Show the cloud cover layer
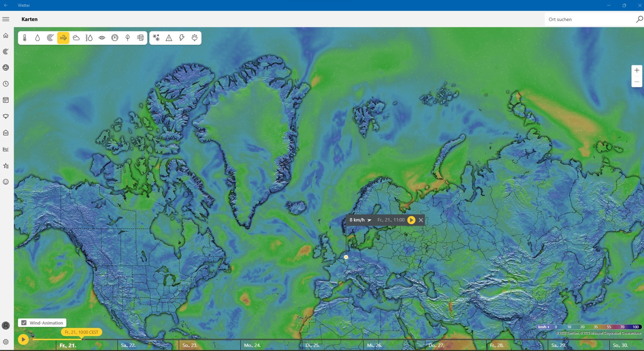Image resolution: width=644 pixels, height=351 pixels. (x=76, y=38)
